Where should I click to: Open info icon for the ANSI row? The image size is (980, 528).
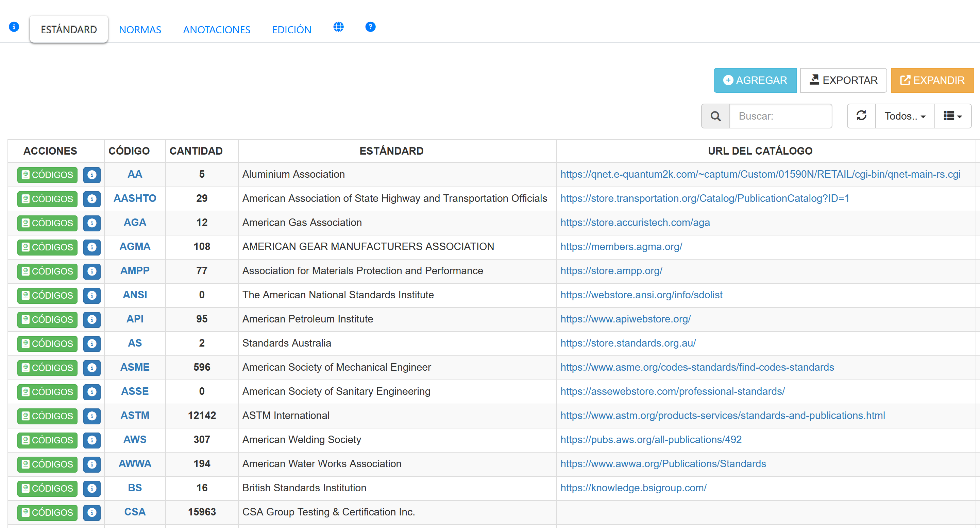92,295
